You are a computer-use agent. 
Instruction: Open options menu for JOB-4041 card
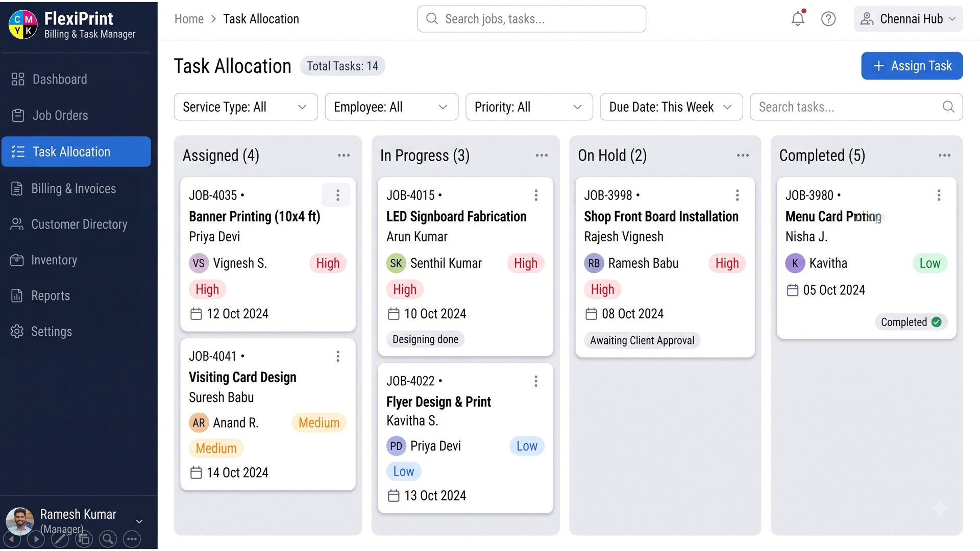click(337, 356)
